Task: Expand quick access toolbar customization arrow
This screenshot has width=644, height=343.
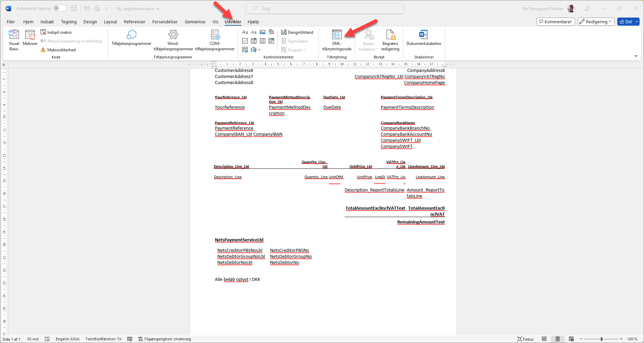Action: coord(107,8)
